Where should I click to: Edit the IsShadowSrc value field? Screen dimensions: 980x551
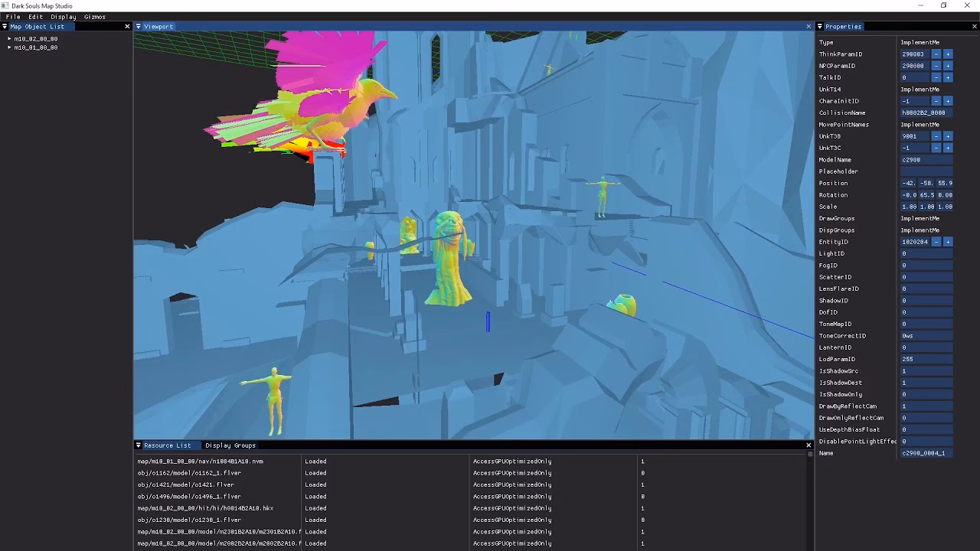pyautogui.click(x=926, y=371)
